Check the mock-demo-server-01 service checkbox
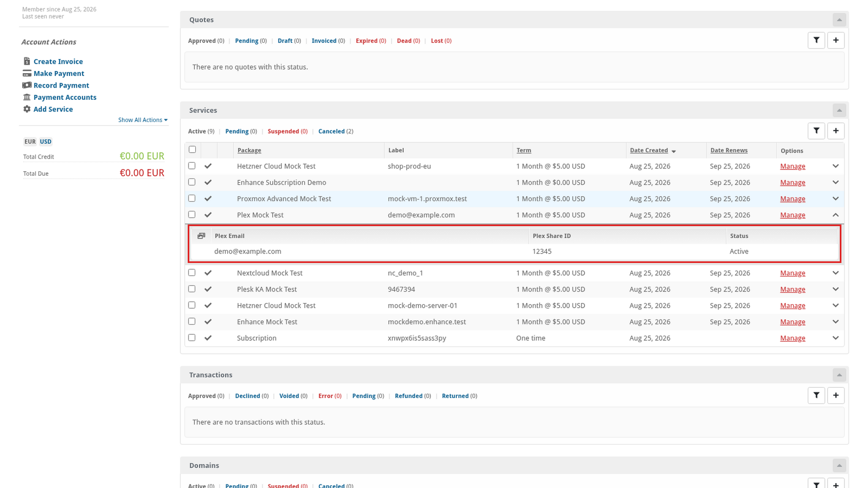 (192, 305)
